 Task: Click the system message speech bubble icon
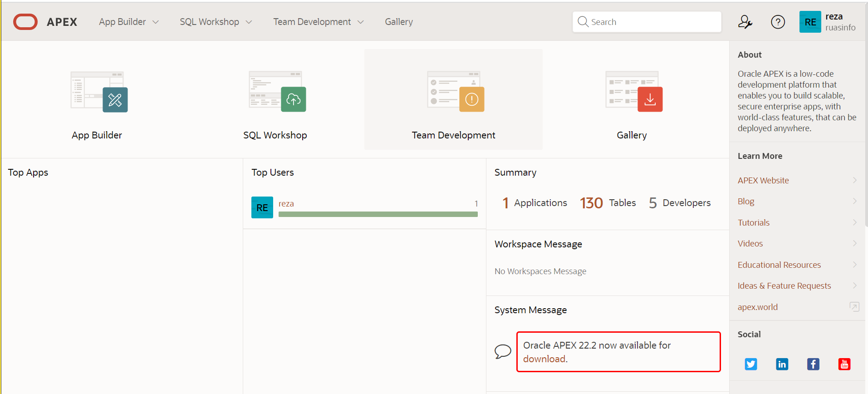[503, 352]
